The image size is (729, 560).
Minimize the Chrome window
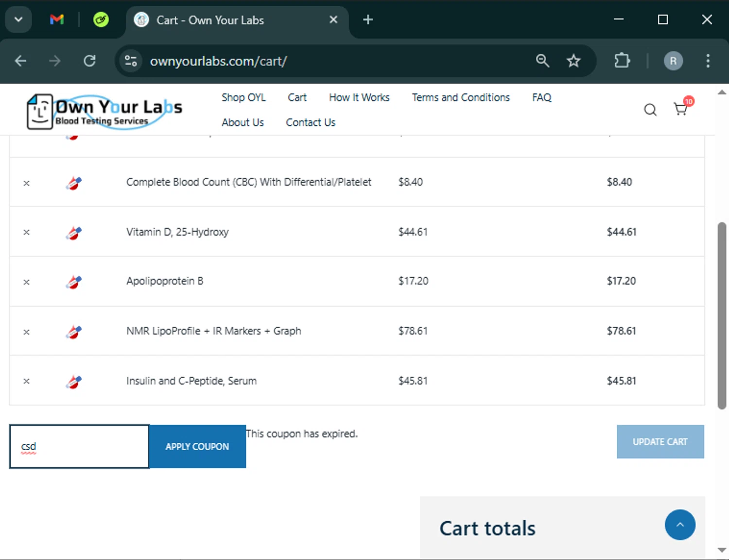click(619, 20)
